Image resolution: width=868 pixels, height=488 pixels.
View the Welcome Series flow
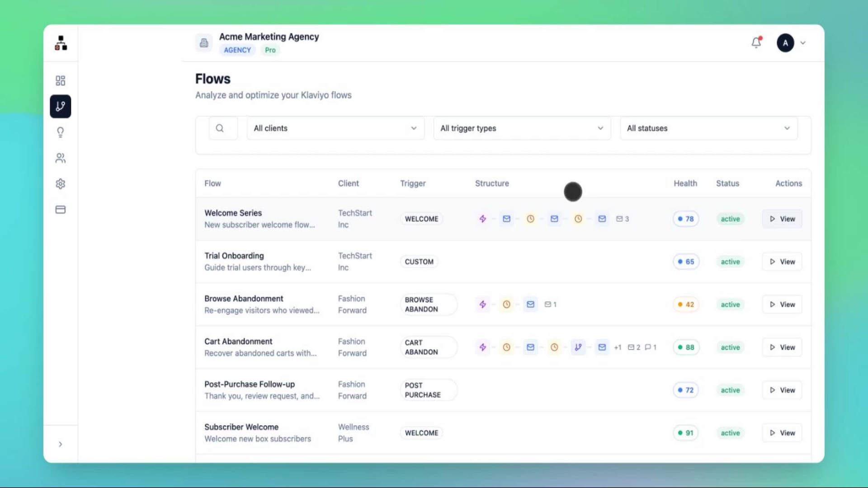[x=782, y=219]
